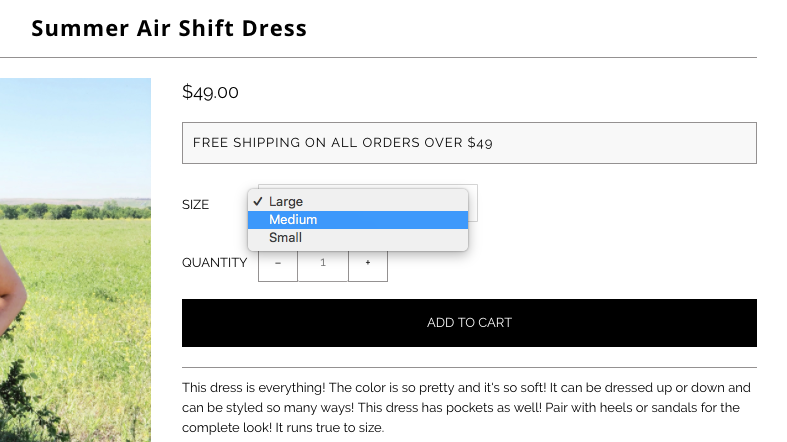Increase quantity with the plus button
The height and width of the screenshot is (442, 787).
[368, 263]
